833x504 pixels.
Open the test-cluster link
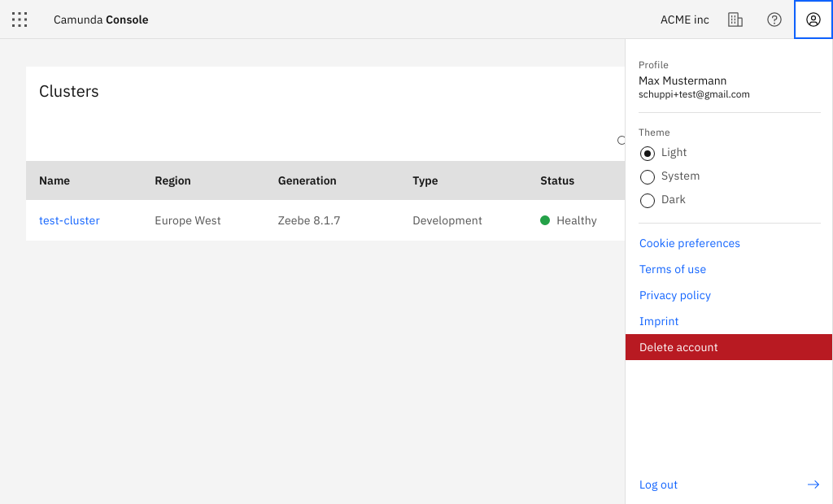[69, 220]
